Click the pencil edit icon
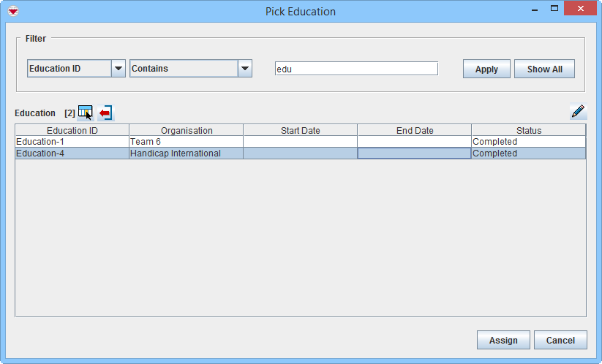The image size is (602, 364). click(578, 112)
